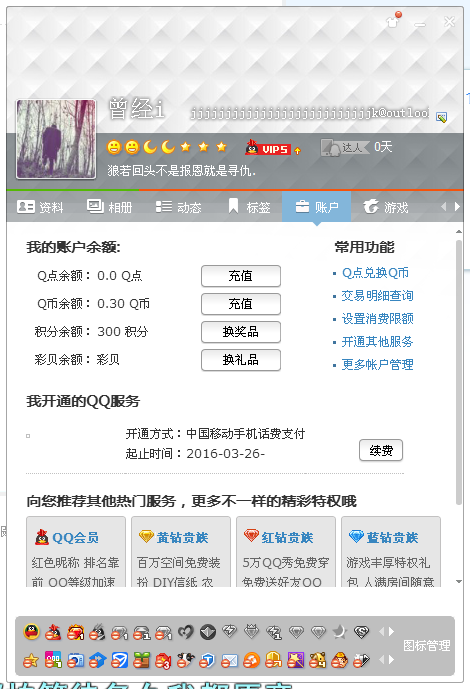Click the grey moon and star icon
The width and height of the screenshot is (470, 689).
(x=340, y=632)
